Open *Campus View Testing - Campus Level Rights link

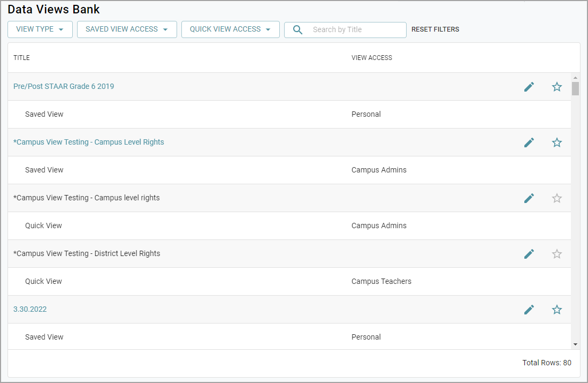[x=88, y=142]
